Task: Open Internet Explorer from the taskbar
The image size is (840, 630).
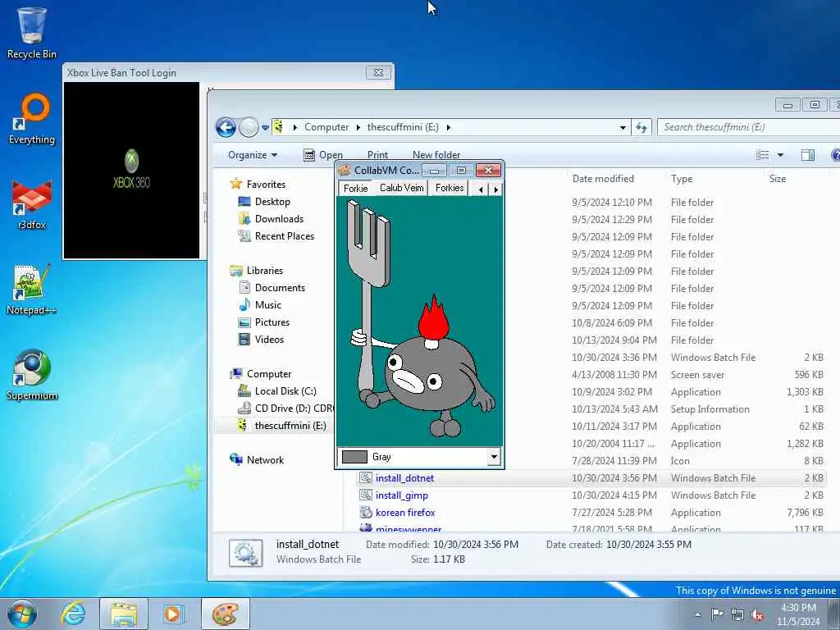Action: click(x=73, y=614)
